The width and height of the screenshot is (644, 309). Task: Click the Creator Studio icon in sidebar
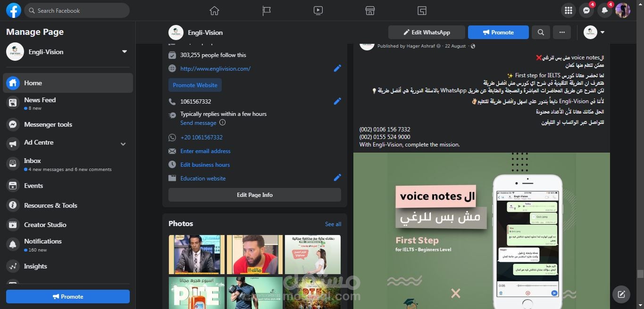[x=13, y=225]
